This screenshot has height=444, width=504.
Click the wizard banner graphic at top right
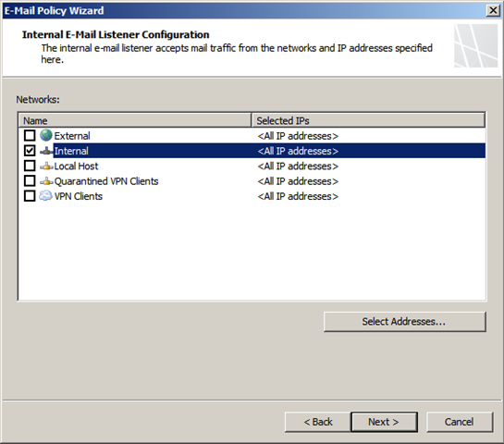click(x=476, y=46)
